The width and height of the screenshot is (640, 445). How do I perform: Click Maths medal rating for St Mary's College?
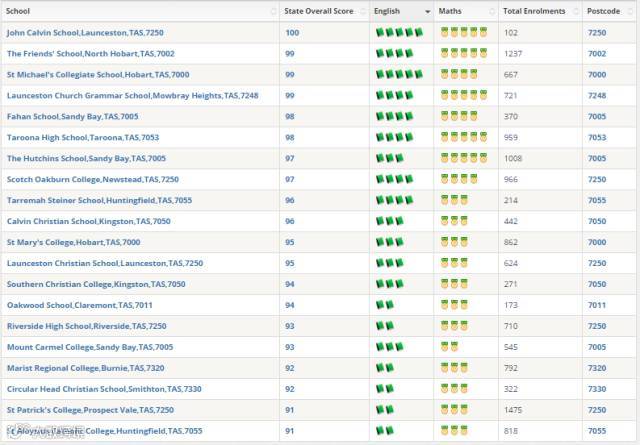454,242
